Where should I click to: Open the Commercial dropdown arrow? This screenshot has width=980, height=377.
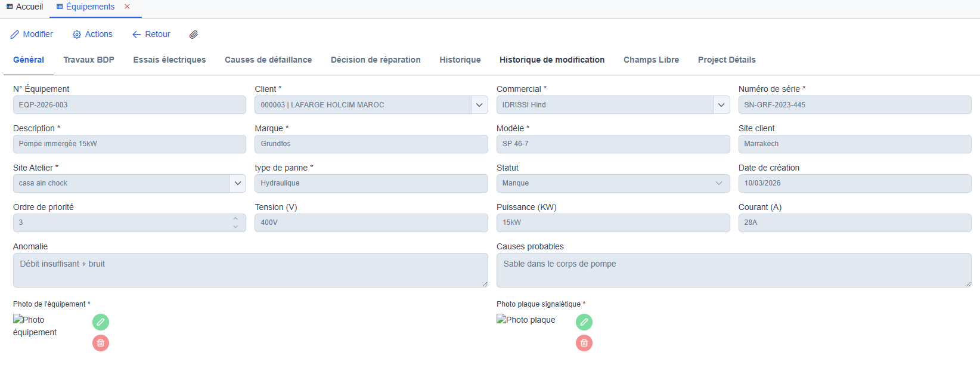click(x=721, y=105)
